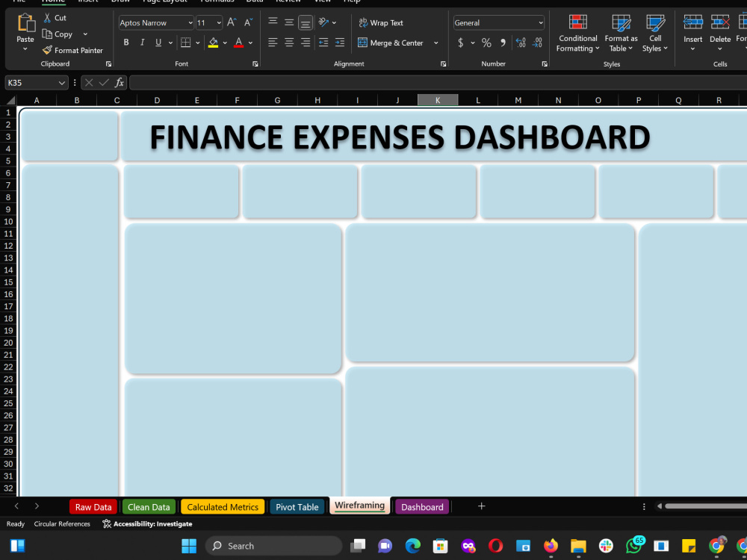
Task: Toggle Underline formatting
Action: coord(158,43)
